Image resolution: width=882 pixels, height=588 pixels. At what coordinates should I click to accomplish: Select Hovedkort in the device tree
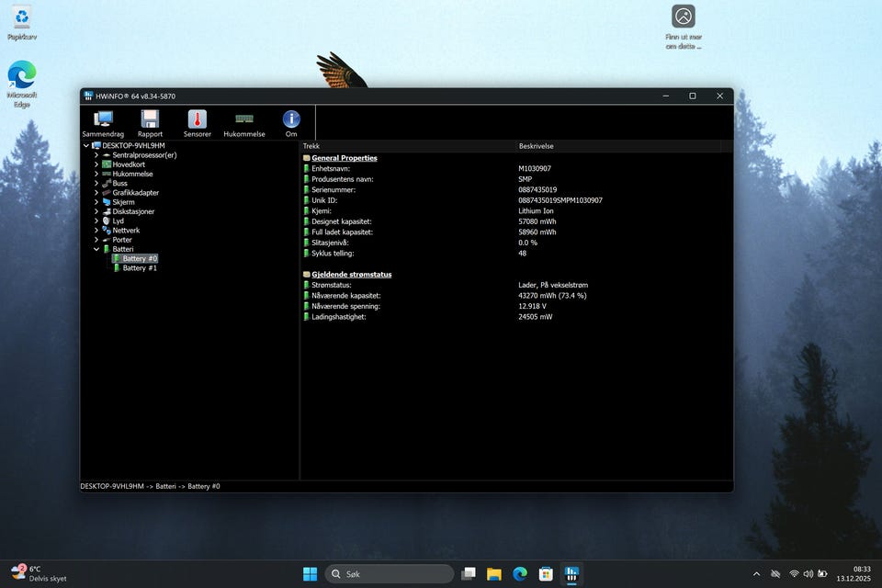point(129,164)
